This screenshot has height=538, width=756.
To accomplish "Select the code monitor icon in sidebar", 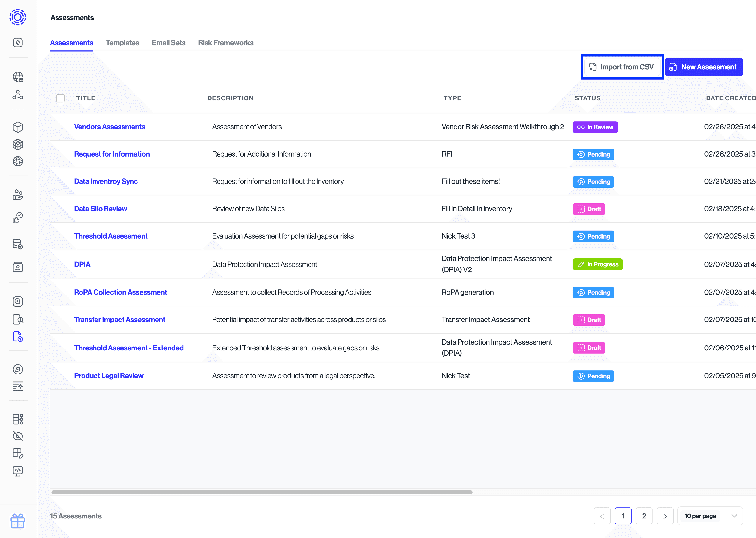I will pos(18,471).
